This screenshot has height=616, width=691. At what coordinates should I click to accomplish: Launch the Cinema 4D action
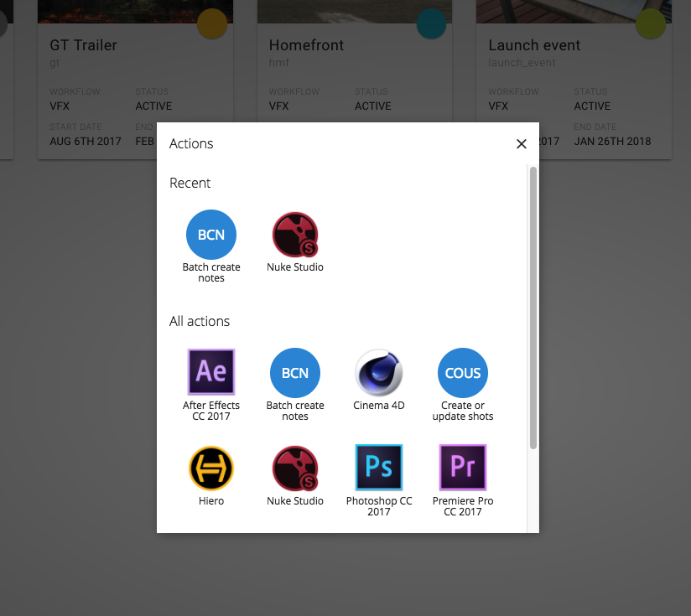click(378, 379)
